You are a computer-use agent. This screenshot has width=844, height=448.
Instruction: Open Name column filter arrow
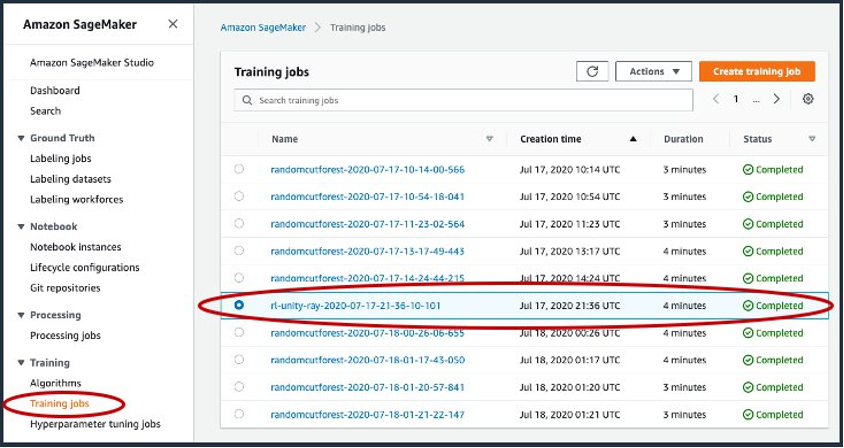click(489, 139)
